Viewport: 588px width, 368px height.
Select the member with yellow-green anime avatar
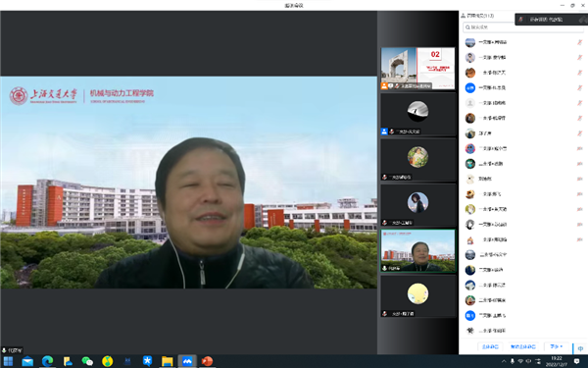point(523,209)
